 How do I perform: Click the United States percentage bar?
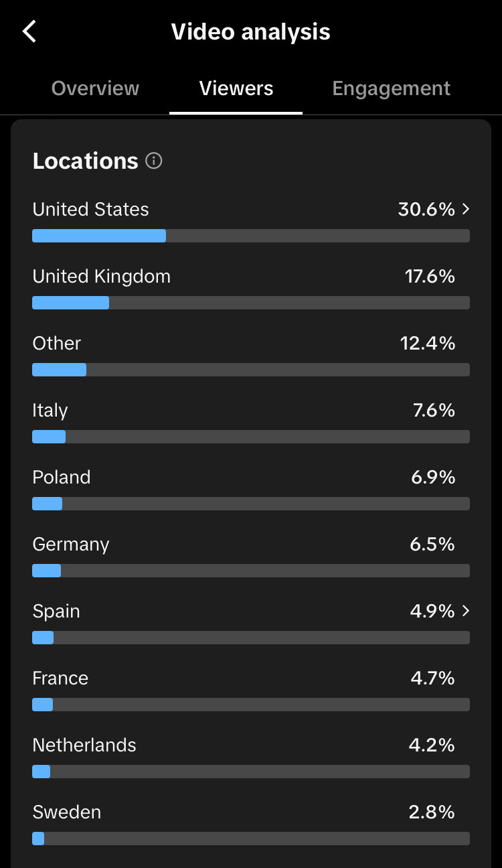click(x=251, y=236)
